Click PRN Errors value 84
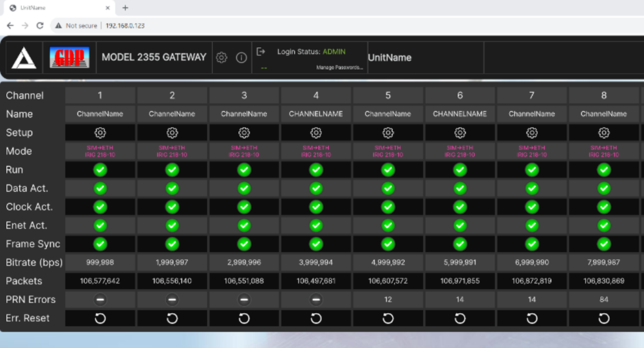 (604, 299)
